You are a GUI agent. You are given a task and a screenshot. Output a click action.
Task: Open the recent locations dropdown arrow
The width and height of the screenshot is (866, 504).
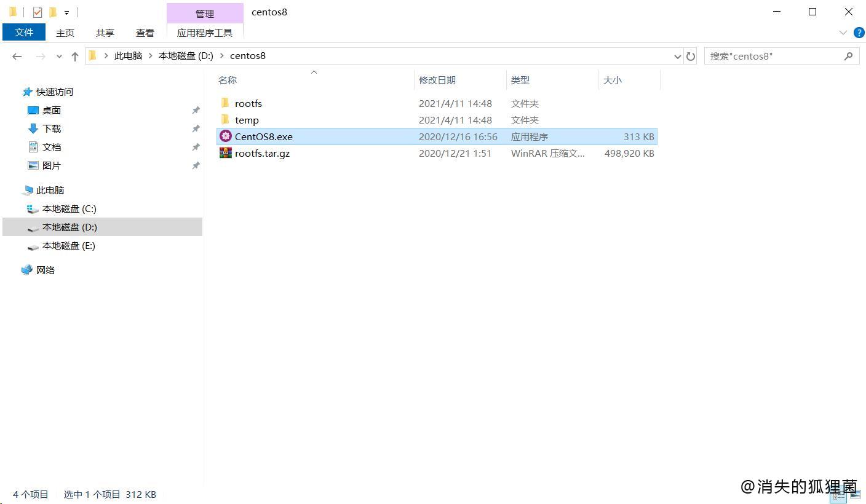(x=59, y=57)
